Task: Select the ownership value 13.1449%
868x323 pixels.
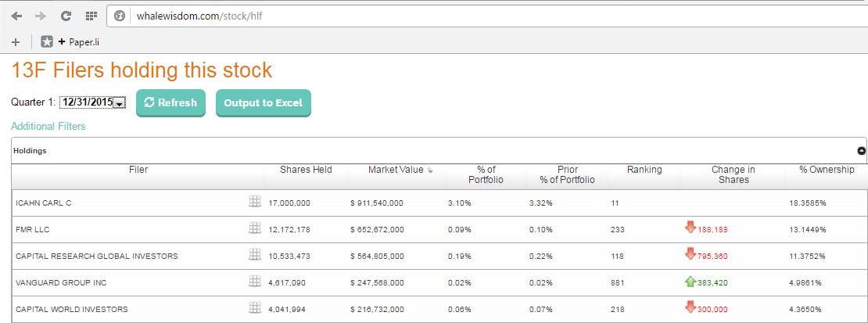Action: (x=808, y=229)
